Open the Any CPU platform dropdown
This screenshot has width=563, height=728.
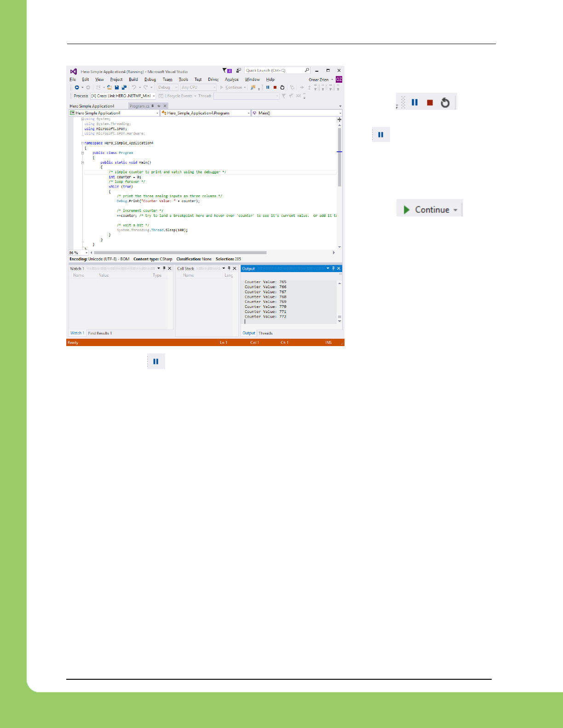coord(198,87)
